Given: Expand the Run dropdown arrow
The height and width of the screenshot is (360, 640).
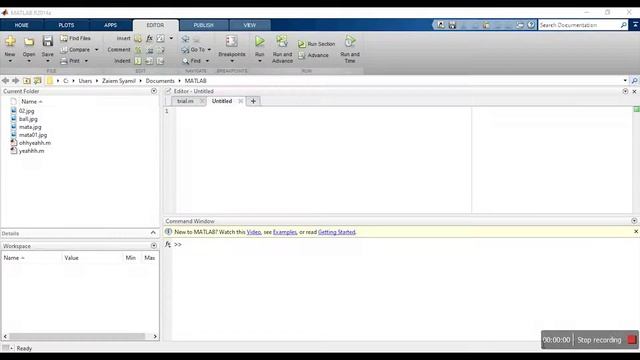Looking at the screenshot, I should (x=260, y=61).
